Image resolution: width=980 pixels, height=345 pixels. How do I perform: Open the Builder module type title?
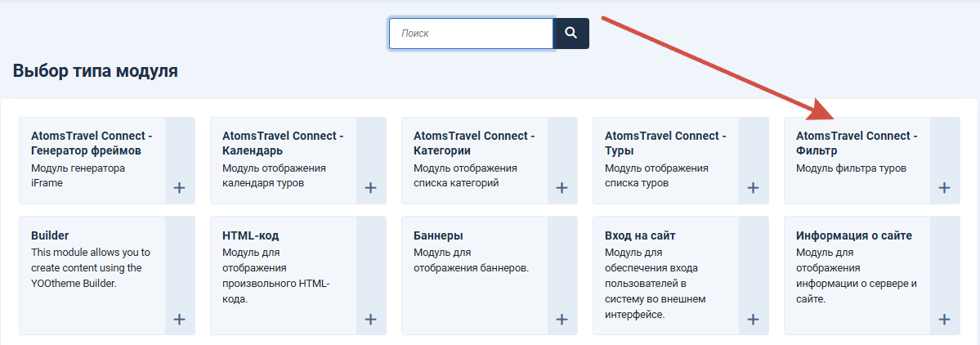tap(50, 235)
